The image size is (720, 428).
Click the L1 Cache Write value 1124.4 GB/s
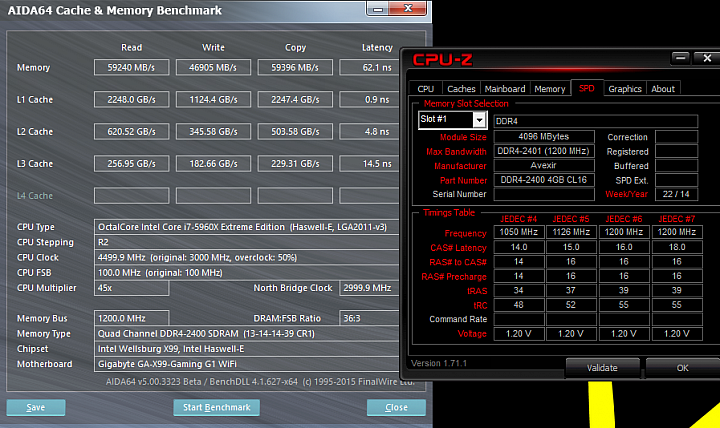click(x=213, y=100)
